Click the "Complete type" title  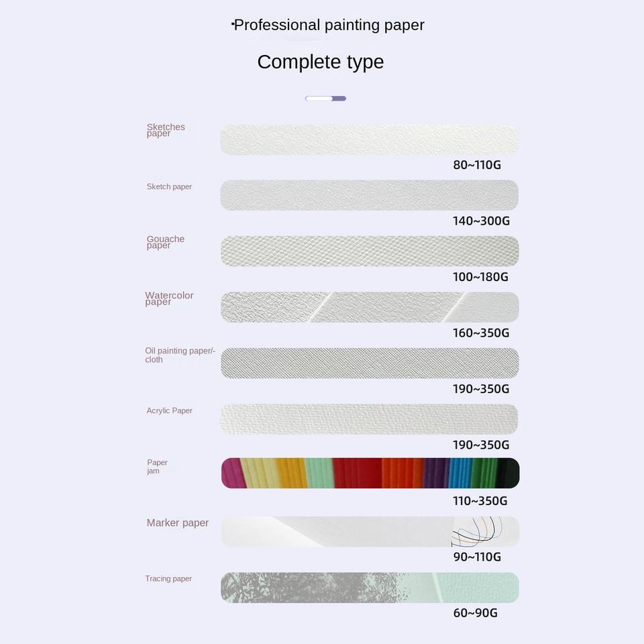coord(321,62)
